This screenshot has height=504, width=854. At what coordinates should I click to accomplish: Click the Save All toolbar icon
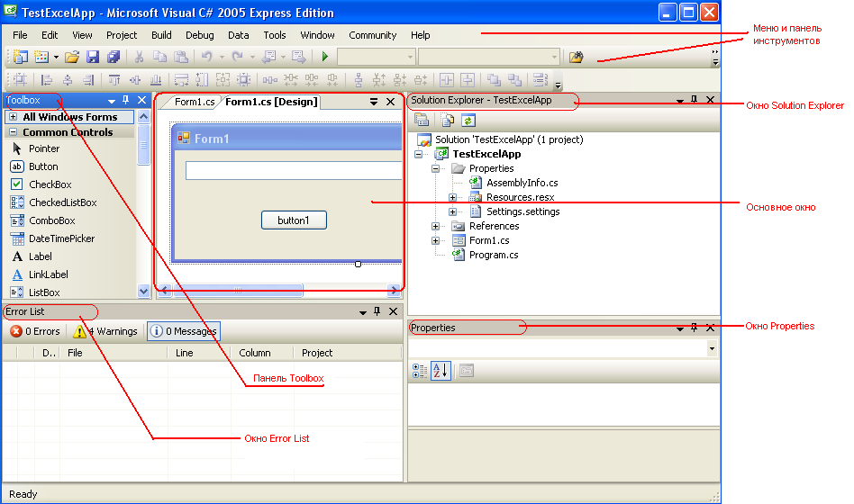point(114,57)
